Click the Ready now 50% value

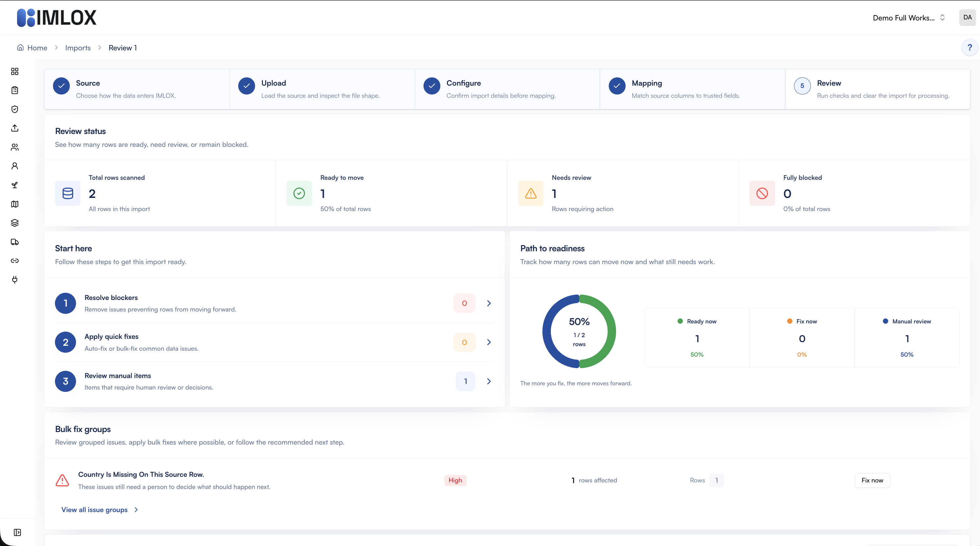coord(697,354)
